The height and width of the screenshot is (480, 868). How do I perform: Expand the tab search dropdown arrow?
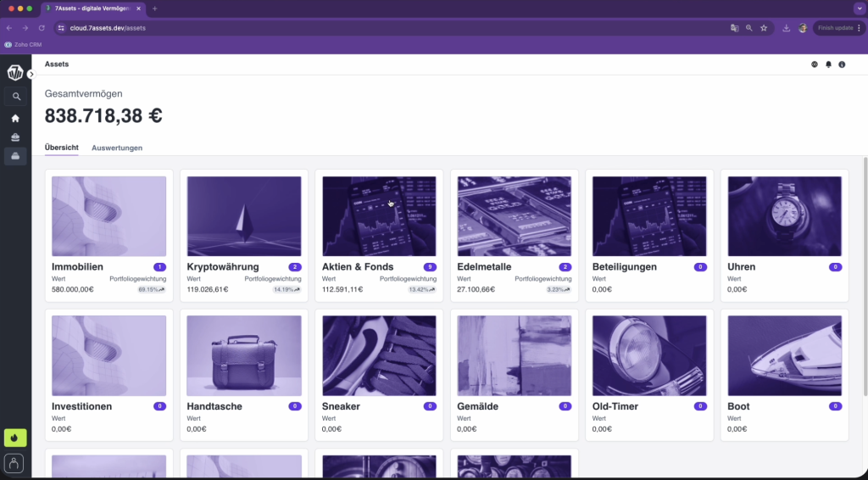coord(860,8)
